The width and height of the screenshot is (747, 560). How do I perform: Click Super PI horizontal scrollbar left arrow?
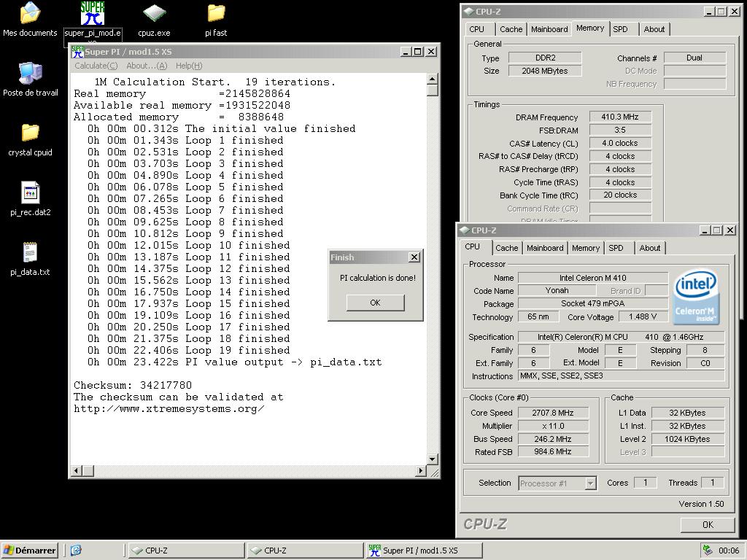coord(76,471)
